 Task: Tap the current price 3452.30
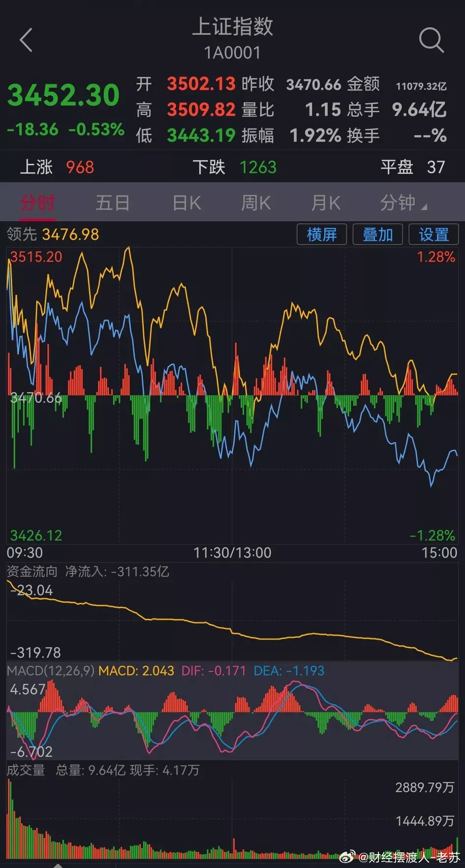point(63,95)
